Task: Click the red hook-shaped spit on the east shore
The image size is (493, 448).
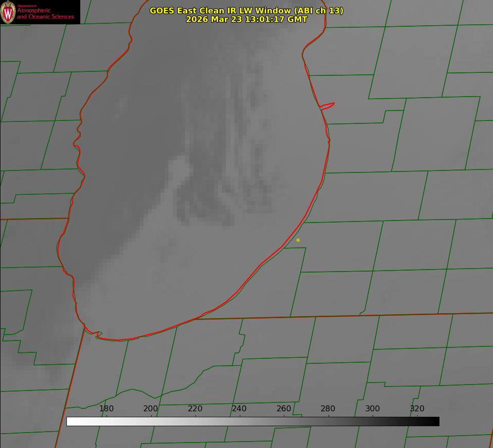Action: pos(328,105)
